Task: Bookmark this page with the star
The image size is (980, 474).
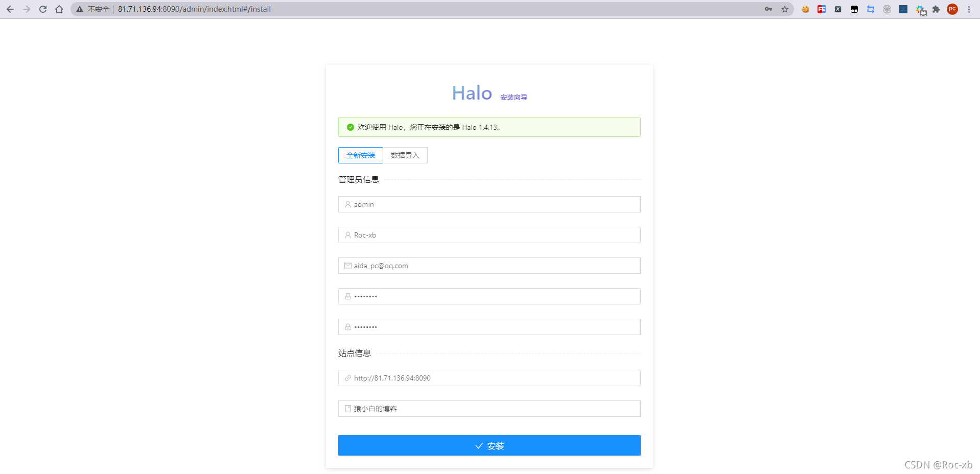Action: point(785,9)
